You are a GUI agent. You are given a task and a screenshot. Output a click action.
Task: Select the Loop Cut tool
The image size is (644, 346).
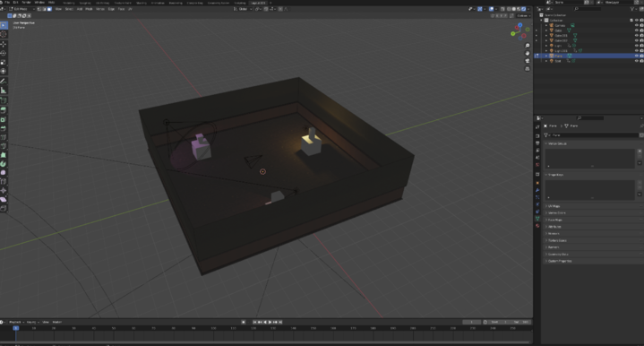4,137
